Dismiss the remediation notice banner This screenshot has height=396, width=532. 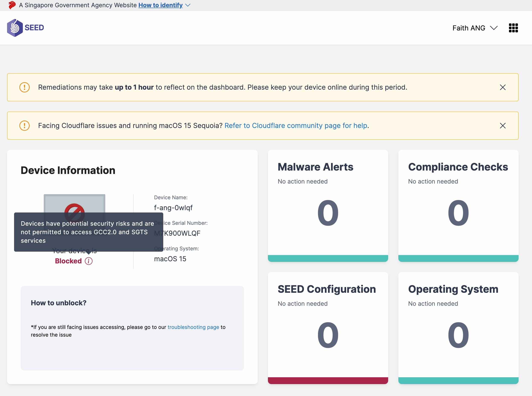pos(503,87)
